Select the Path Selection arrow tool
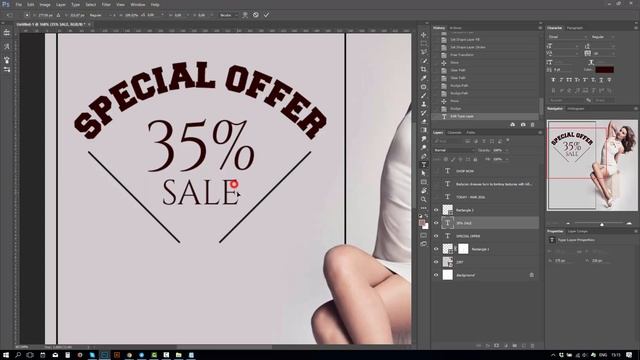Screen dimensions: 640x360 click(424, 173)
